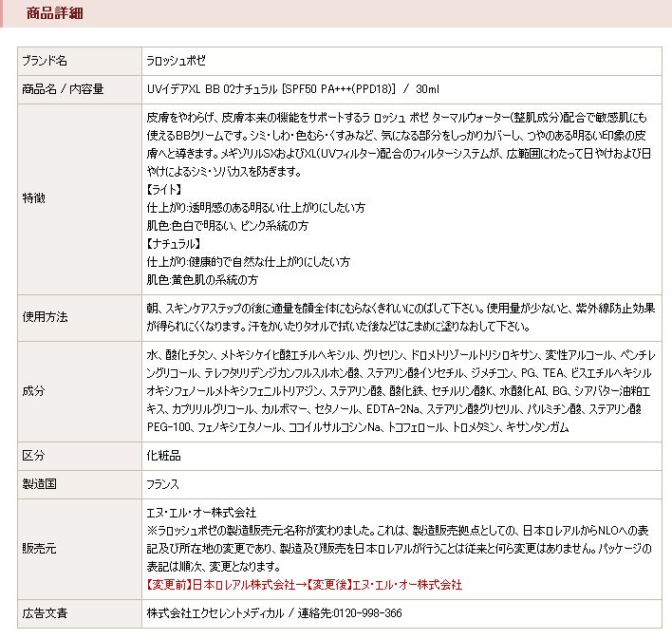Click the note starting ※ラロッシュポゼの製造販売元名称
Image resolution: width=672 pixels, height=639 pixels.
coord(399,549)
